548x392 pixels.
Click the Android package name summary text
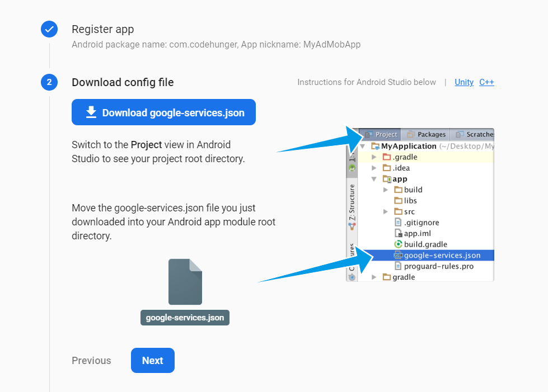[216, 45]
